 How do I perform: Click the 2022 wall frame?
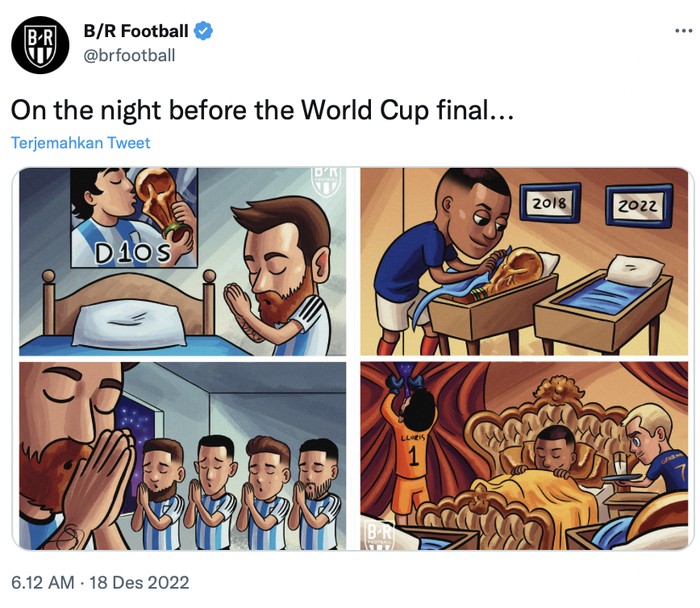(x=635, y=207)
